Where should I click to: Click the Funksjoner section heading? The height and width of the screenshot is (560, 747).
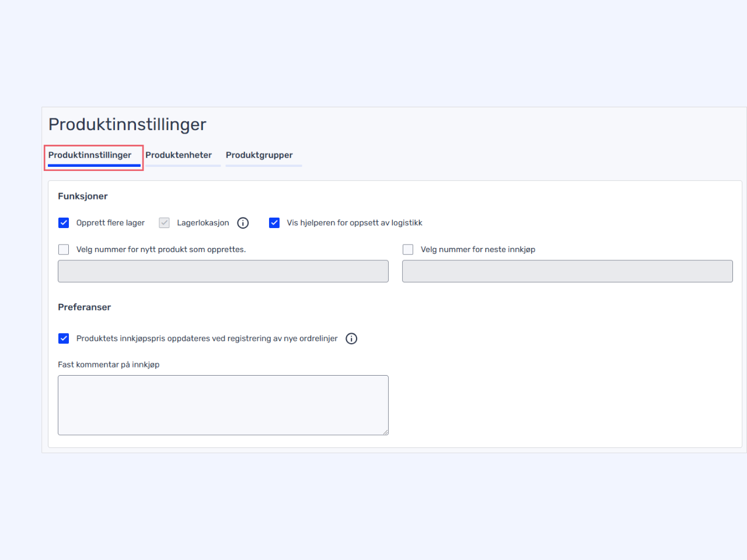[x=83, y=196]
